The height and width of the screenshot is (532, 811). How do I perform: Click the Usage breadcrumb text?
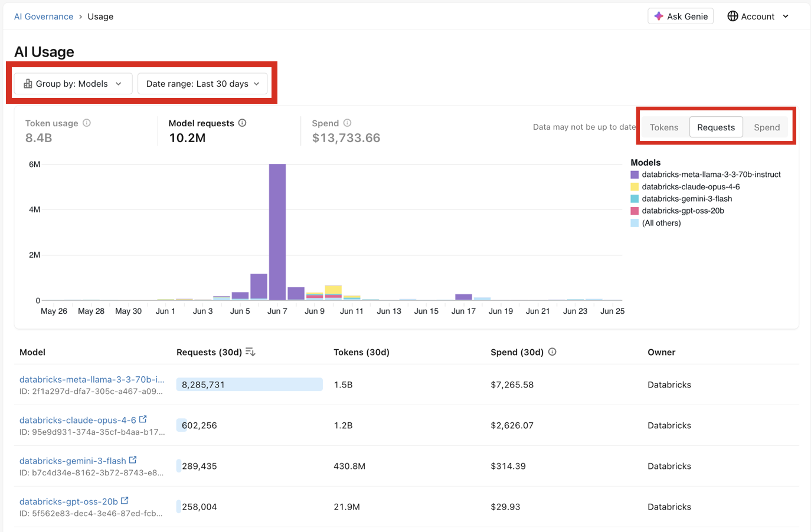coord(100,17)
